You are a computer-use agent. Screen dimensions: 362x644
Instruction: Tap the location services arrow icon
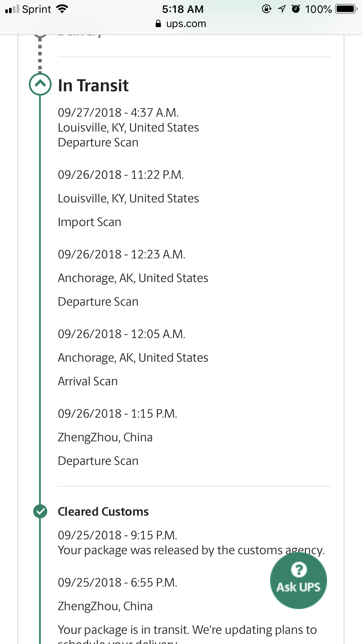pyautogui.click(x=282, y=9)
